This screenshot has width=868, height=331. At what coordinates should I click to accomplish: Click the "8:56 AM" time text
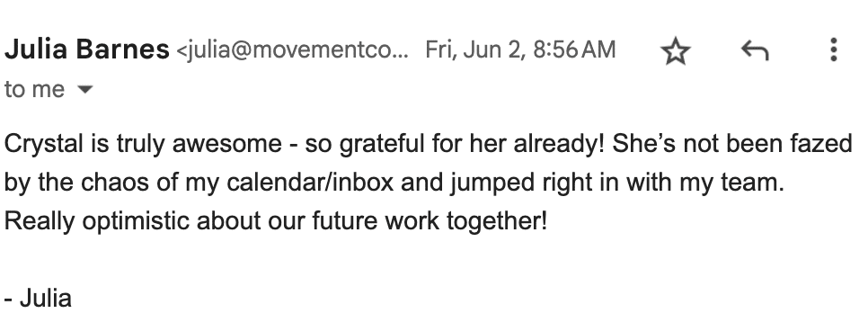(x=574, y=49)
